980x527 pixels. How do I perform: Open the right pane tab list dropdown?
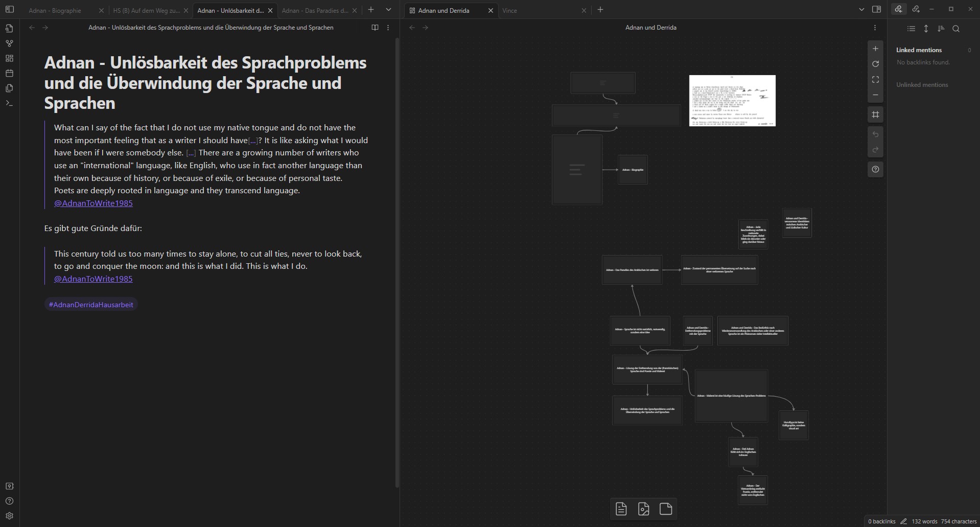(x=861, y=10)
